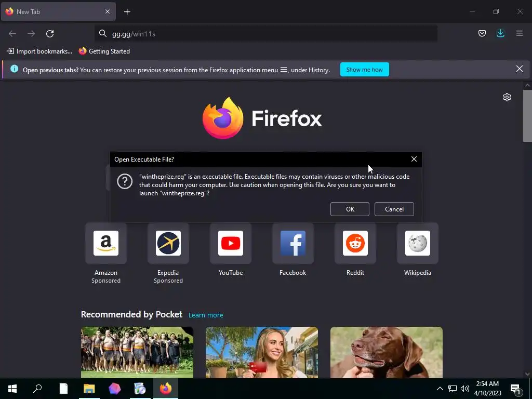532x399 pixels.
Task: Open the Pocket story with group of performers
Action: [137, 353]
